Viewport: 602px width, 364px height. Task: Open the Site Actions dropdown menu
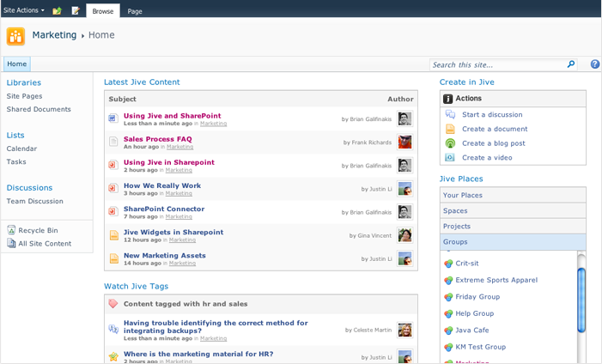click(24, 10)
